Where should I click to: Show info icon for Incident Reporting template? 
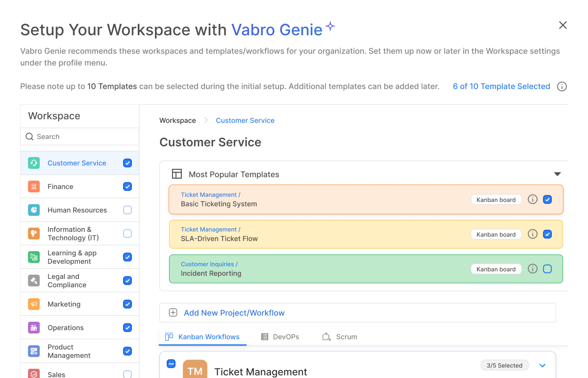(x=533, y=269)
